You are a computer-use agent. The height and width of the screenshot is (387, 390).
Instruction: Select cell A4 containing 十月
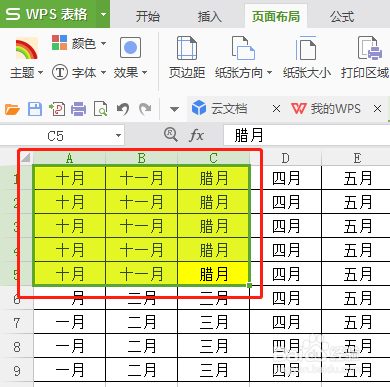point(69,250)
